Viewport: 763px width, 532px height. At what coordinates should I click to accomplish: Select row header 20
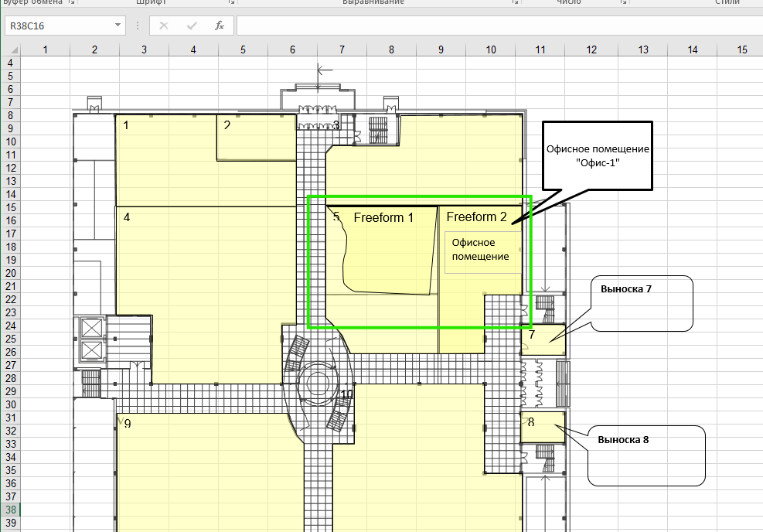[10, 273]
